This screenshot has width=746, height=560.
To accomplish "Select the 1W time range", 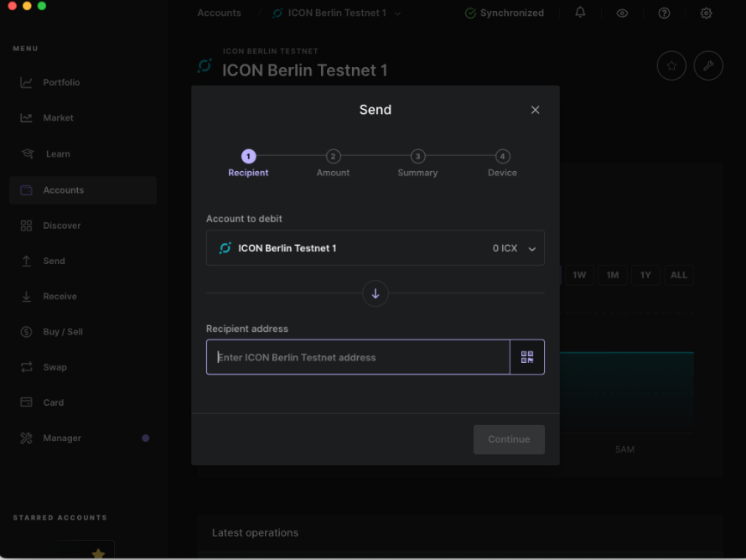I will pos(579,275).
